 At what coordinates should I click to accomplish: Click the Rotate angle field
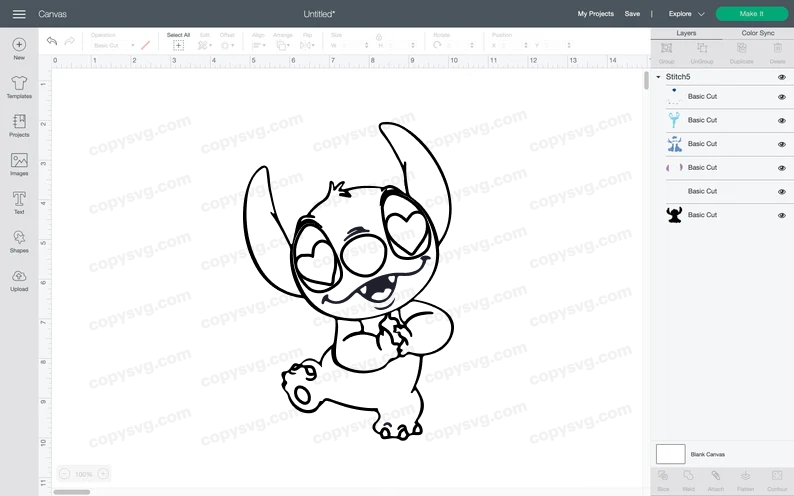coord(459,46)
